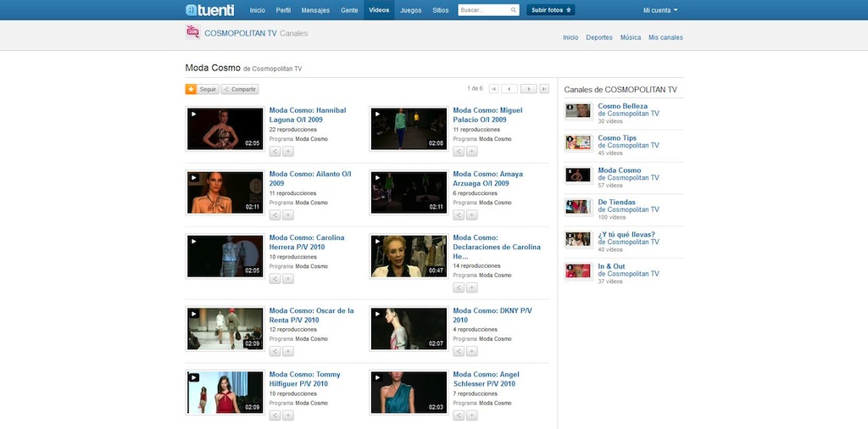Click the COSMOPOLITAN TV header link
The image size is (868, 429).
pos(240,33)
